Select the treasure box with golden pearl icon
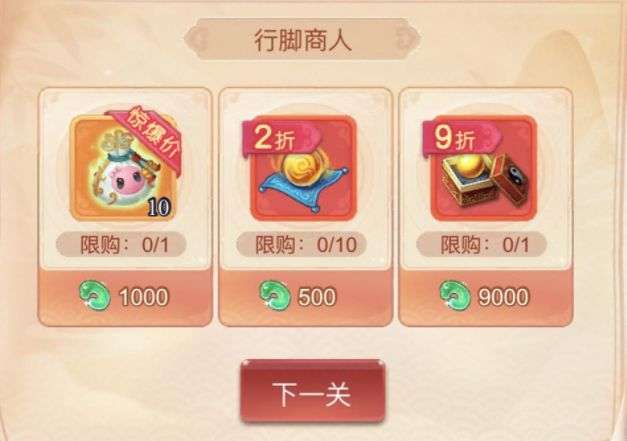 483,168
